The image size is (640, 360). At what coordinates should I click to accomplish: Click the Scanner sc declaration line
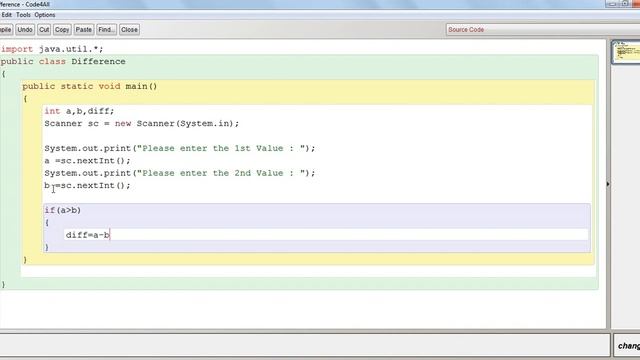pos(142,123)
